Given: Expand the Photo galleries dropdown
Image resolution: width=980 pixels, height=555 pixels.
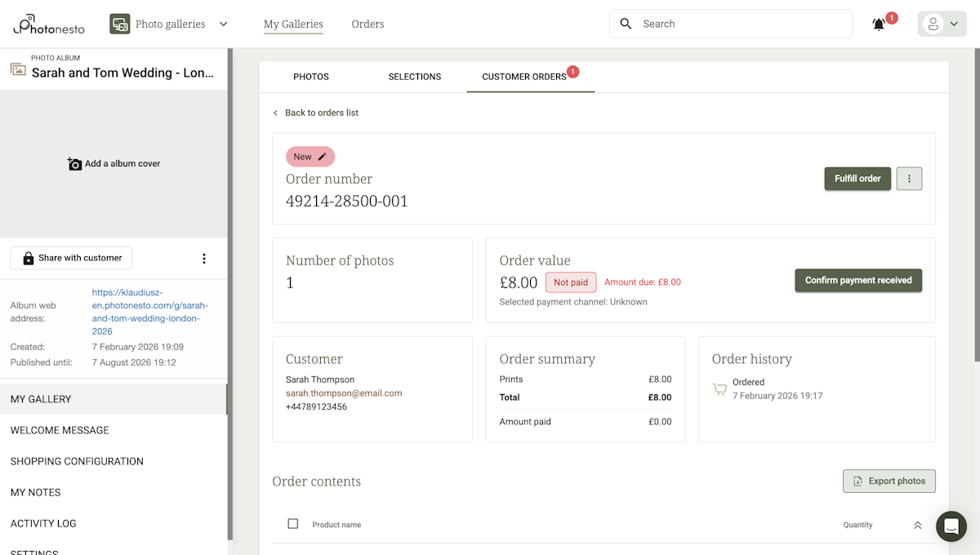Looking at the screenshot, I should 223,24.
